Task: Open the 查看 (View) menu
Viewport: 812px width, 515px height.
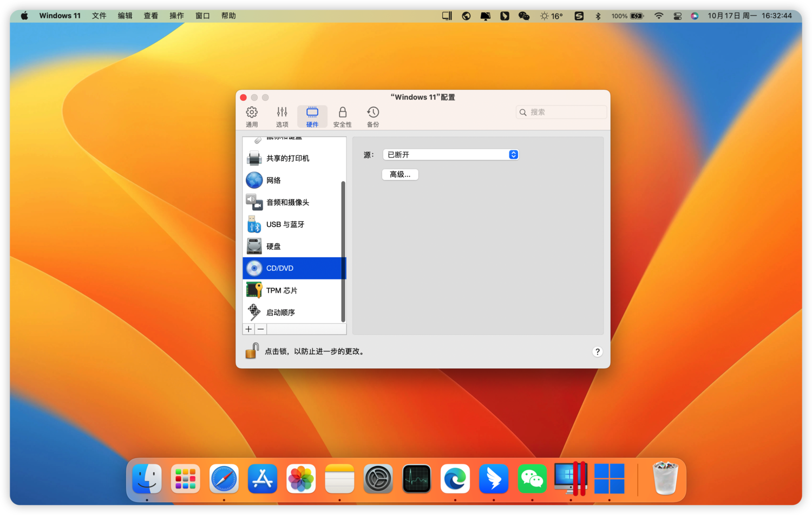Action: click(151, 16)
